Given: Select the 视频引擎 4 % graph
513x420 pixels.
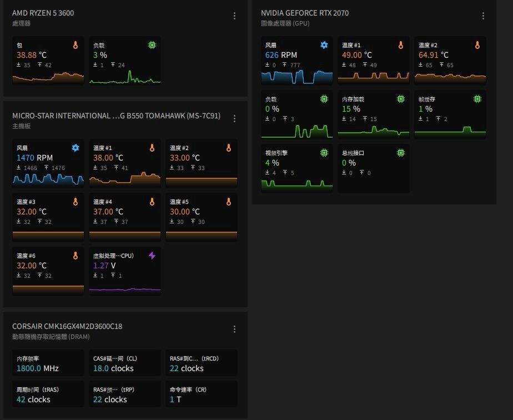Looking at the screenshot, I should (296, 186).
